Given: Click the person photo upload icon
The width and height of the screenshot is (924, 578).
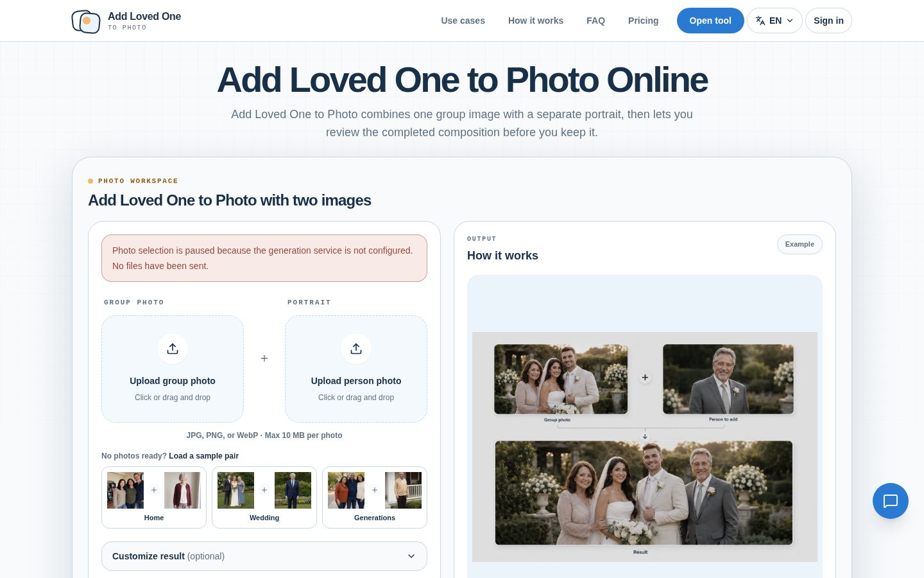Looking at the screenshot, I should pos(356,349).
